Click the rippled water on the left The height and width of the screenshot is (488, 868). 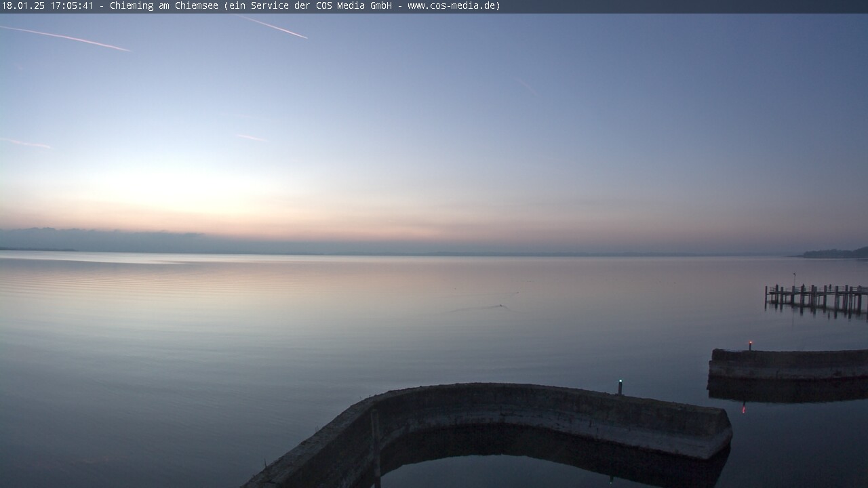102,285
